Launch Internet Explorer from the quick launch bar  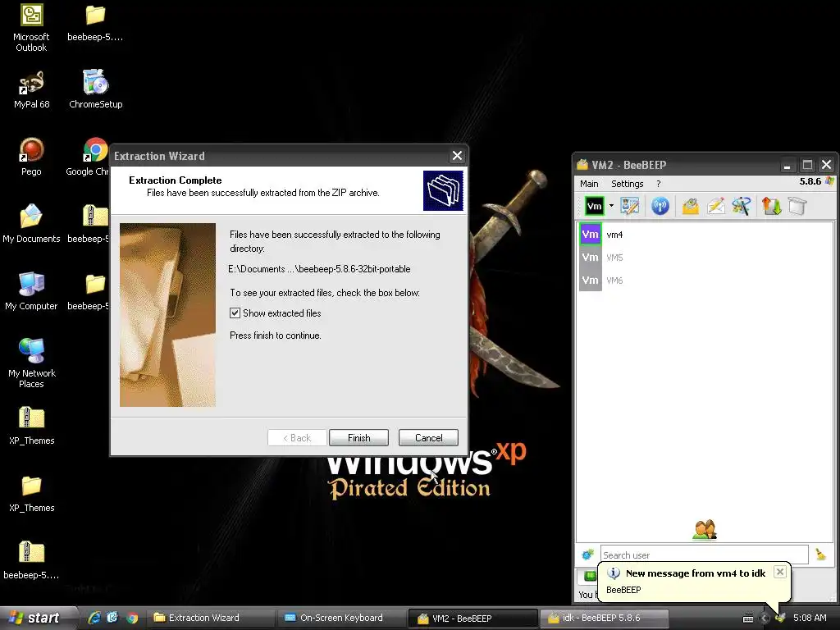[94, 618]
